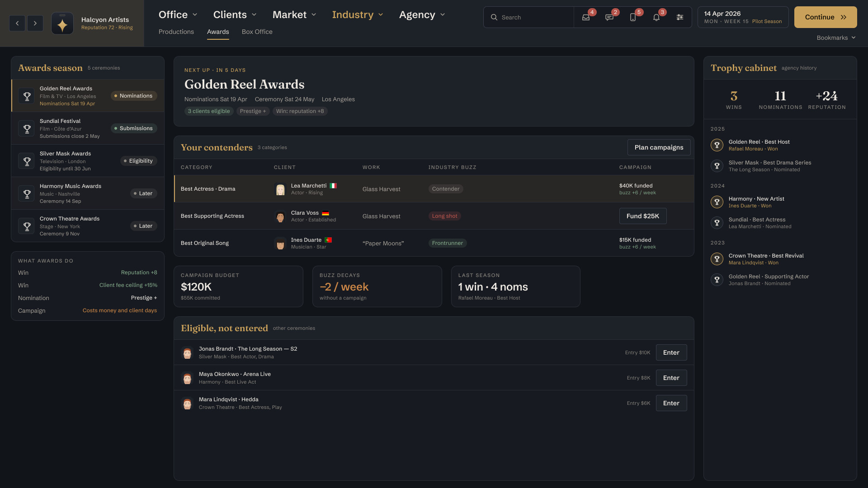This screenshot has width=868, height=488.
Task: Click Ines Duarte's avatar portrait
Action: tap(280, 243)
